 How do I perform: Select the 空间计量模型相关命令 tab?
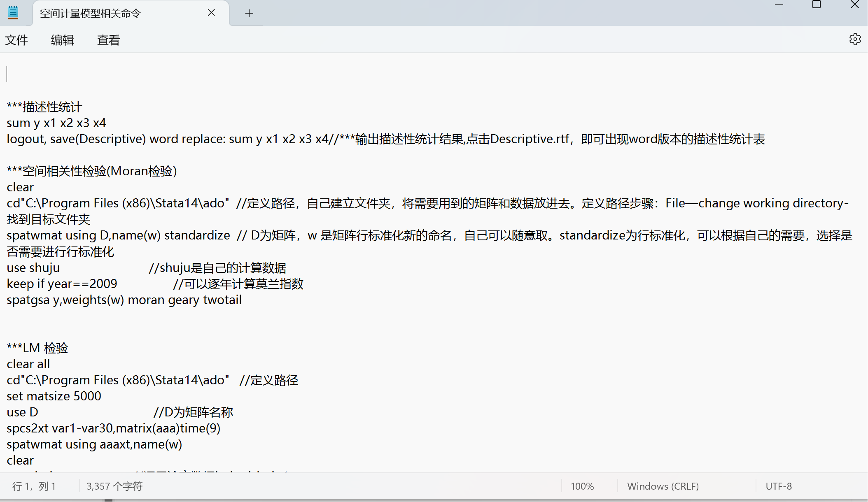[91, 14]
